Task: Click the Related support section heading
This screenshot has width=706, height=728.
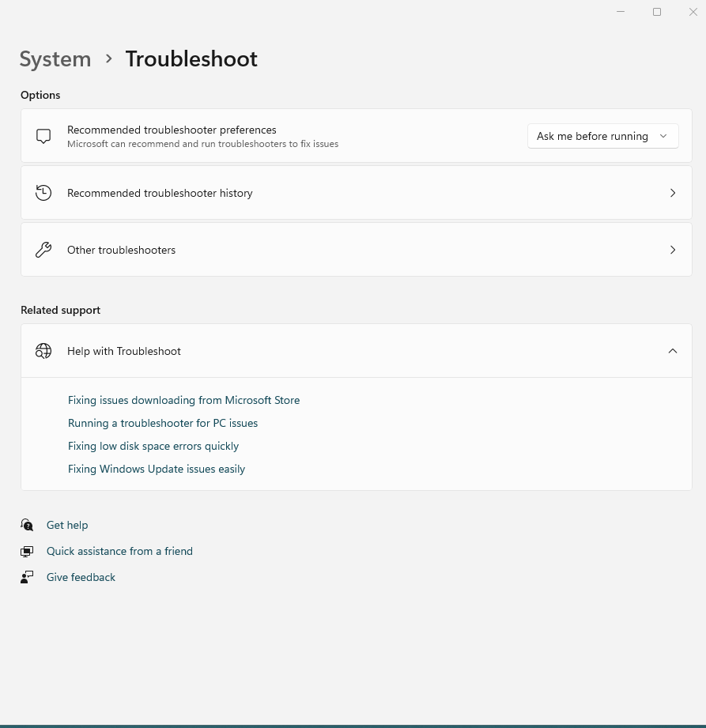Action: [x=60, y=310]
